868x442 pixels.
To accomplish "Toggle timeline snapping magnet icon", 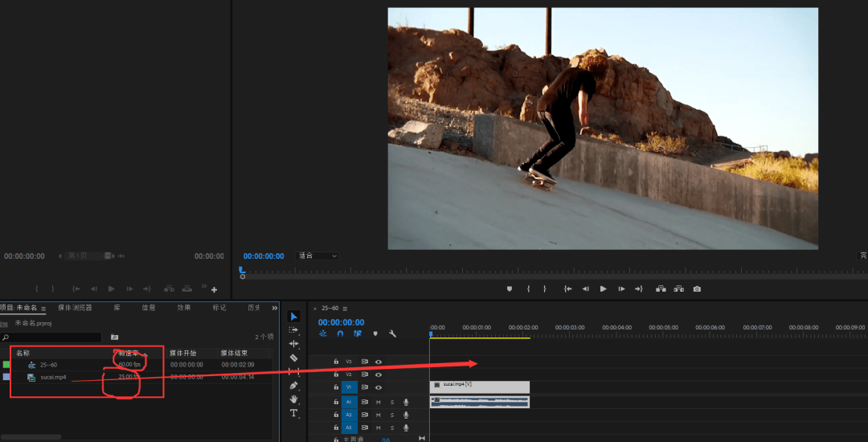I will 340,334.
